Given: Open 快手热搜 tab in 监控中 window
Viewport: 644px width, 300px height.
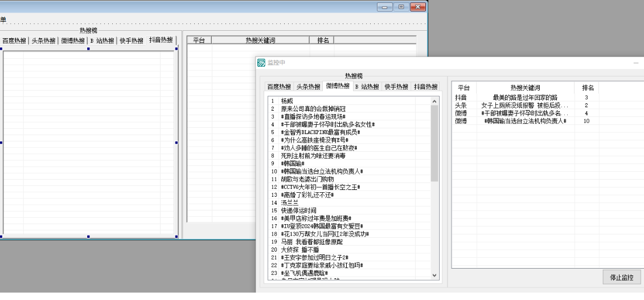Looking at the screenshot, I should point(396,87).
